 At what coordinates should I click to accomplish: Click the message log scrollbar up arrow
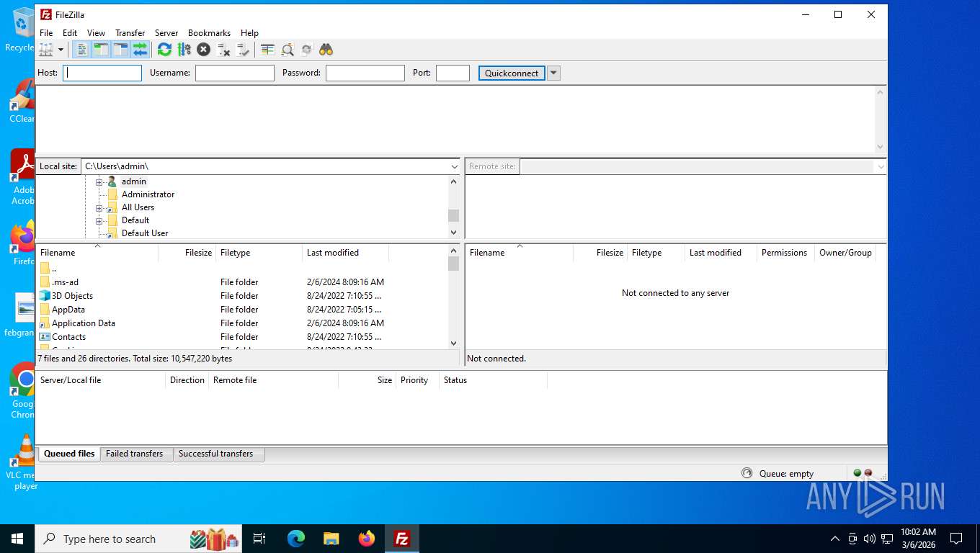pos(880,92)
